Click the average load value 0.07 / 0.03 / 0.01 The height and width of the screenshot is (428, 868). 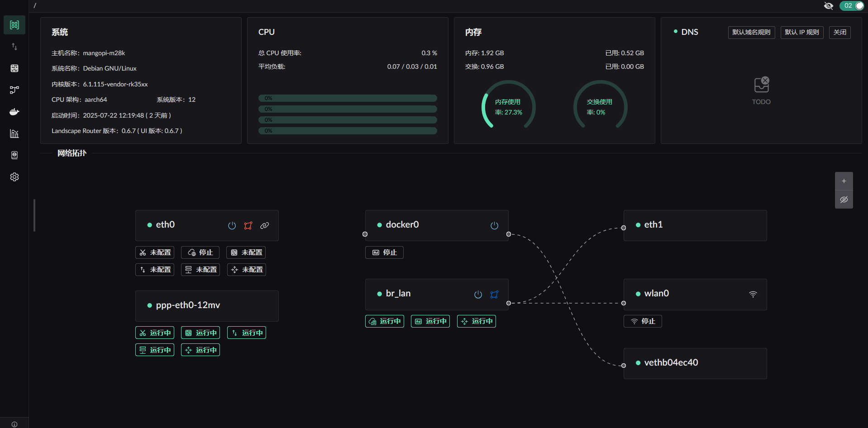412,67
